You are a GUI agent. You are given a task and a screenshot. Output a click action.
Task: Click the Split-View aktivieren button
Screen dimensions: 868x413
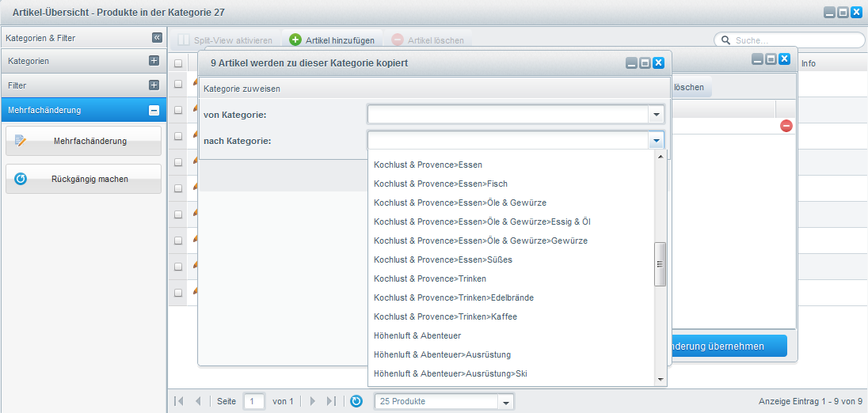point(225,40)
